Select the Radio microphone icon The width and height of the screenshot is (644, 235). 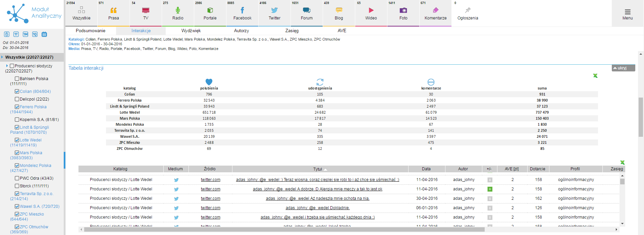tap(178, 10)
